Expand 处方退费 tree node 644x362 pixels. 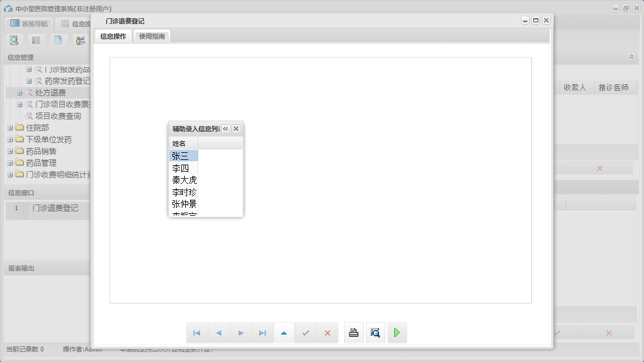pos(20,93)
